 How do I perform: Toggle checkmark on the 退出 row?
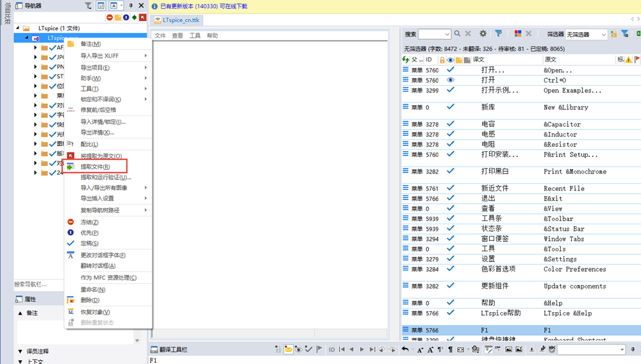pos(451,198)
